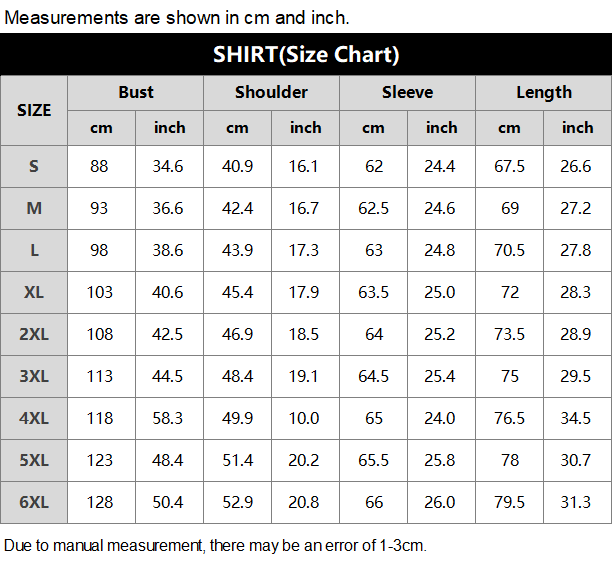Click the 6XL length inch value 31.3
This screenshot has height=567, width=613.
click(575, 502)
